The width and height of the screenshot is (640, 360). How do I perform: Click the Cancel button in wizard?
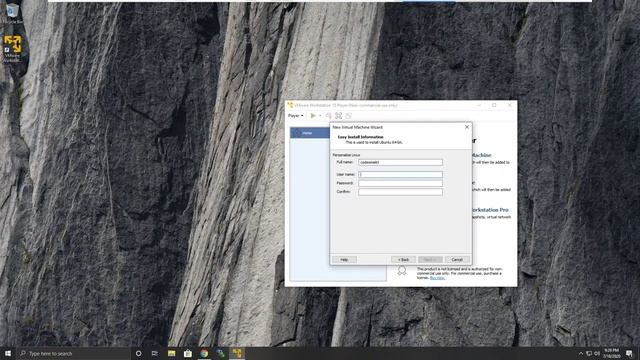[x=457, y=260]
